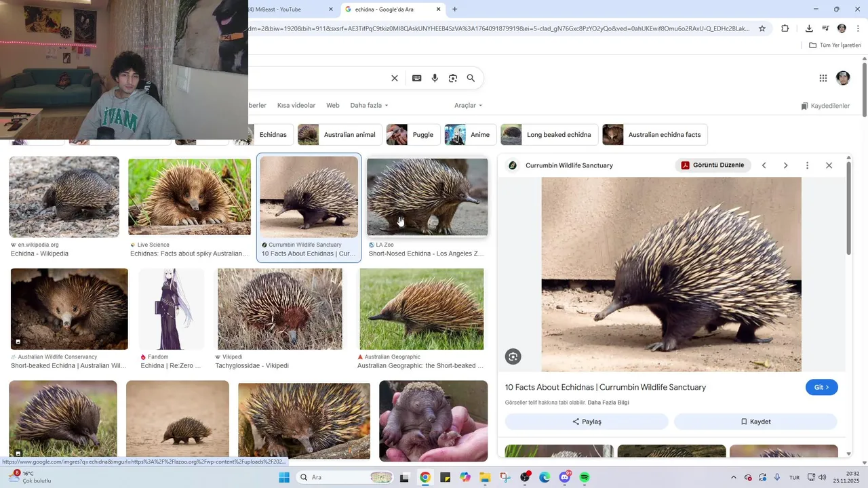Click the Kaydet save button
Screen dimensions: 868x488
click(755, 422)
